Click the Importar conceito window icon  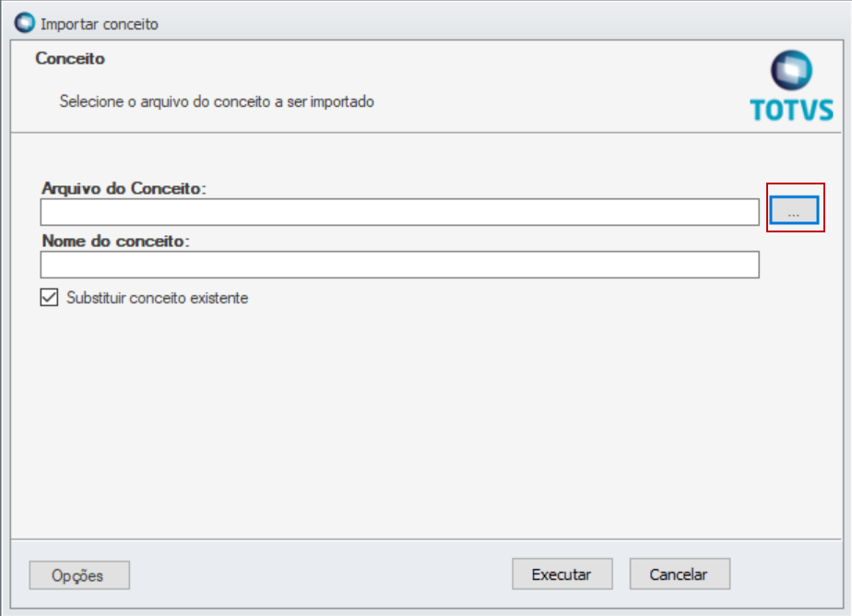pyautogui.click(x=25, y=23)
